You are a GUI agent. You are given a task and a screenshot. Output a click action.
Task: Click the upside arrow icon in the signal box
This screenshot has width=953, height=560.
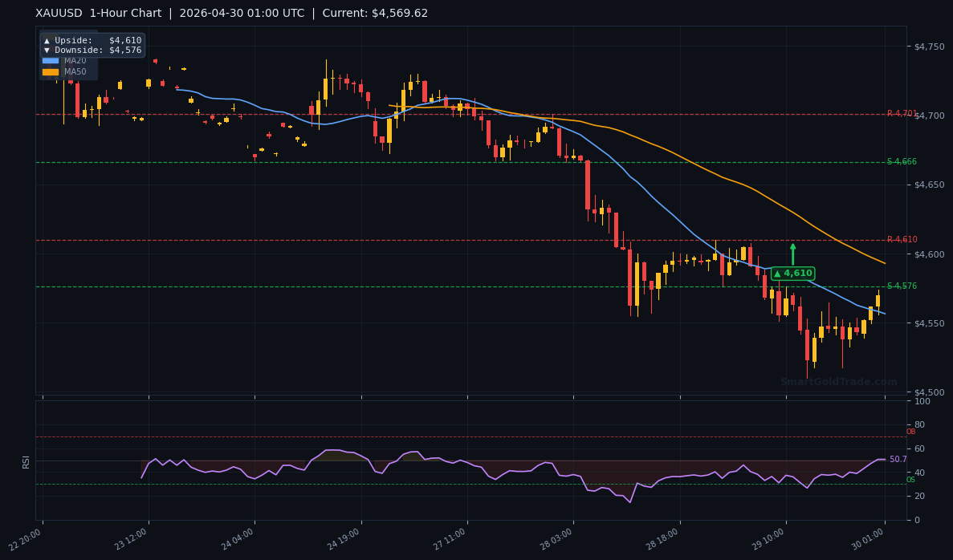47,40
